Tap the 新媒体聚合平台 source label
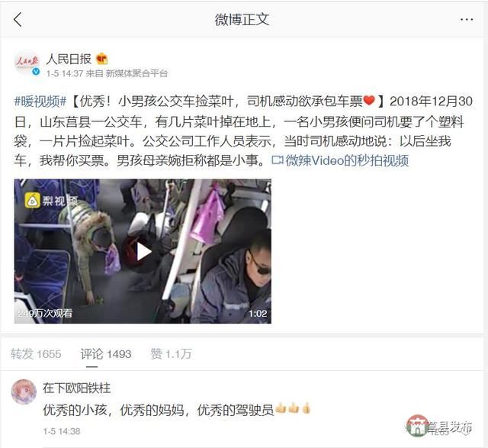The image size is (488, 448). [136, 73]
